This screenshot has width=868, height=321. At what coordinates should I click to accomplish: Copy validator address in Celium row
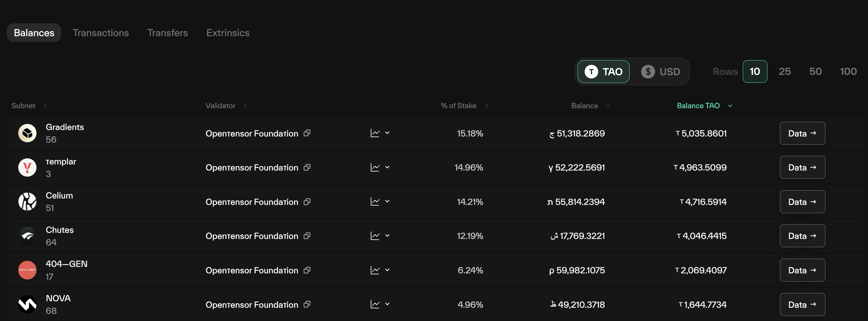pyautogui.click(x=307, y=202)
